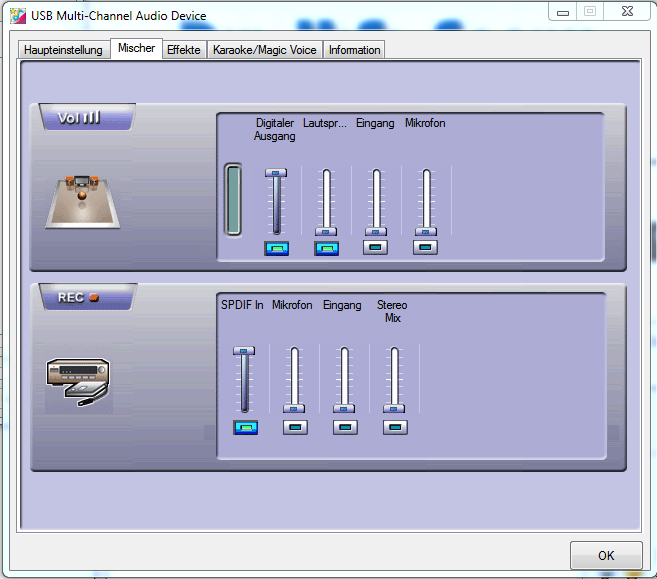Click the SPDIF In recording slider handle

point(245,351)
